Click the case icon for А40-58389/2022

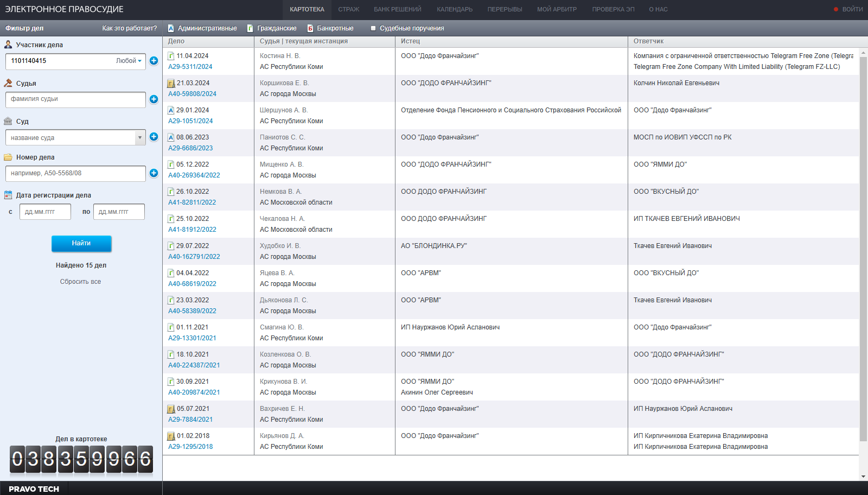coord(171,300)
